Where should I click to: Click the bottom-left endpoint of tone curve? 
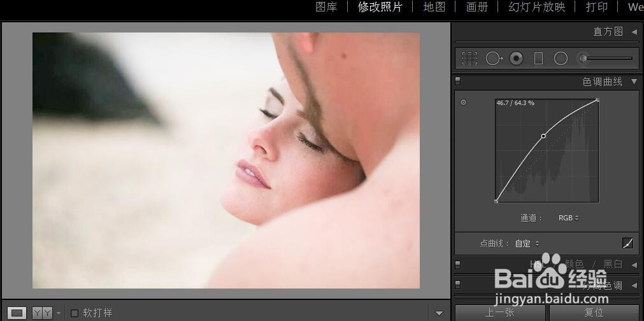tap(496, 201)
